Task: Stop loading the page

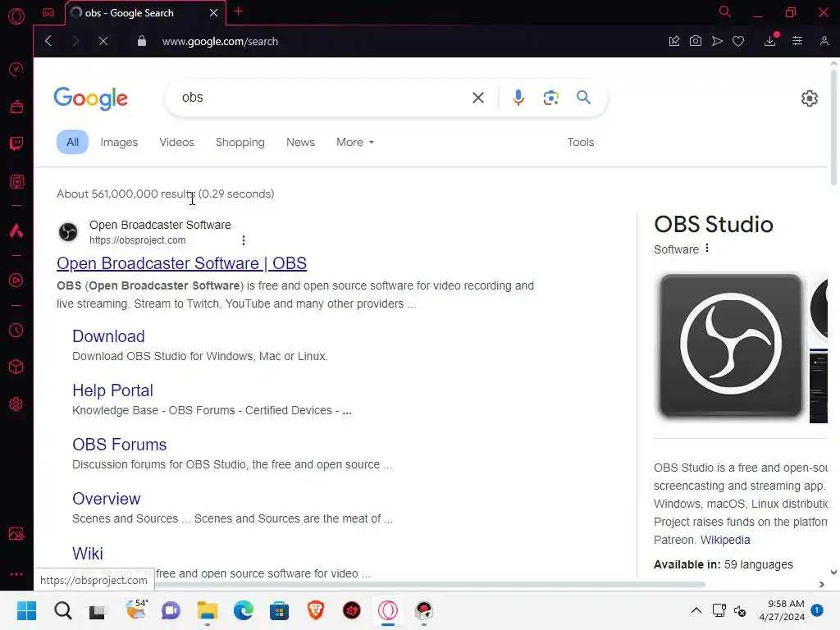Action: [103, 41]
